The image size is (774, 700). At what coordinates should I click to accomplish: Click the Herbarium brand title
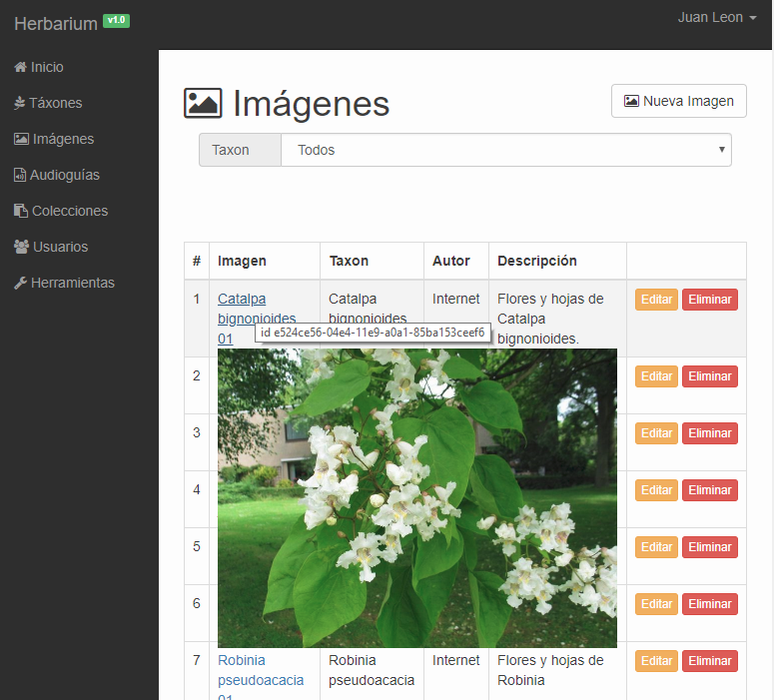click(x=56, y=23)
